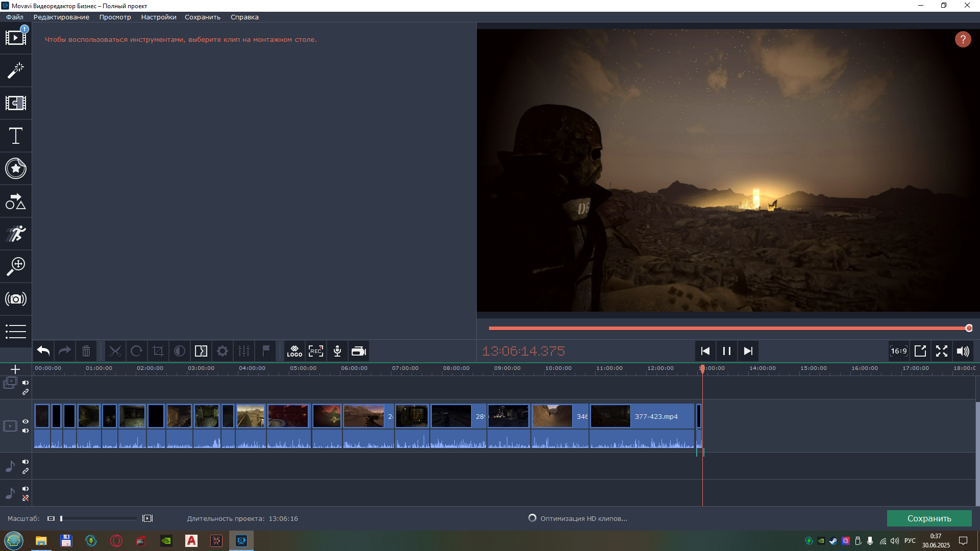Mute the main video track audio
The image size is (980, 551).
(26, 431)
